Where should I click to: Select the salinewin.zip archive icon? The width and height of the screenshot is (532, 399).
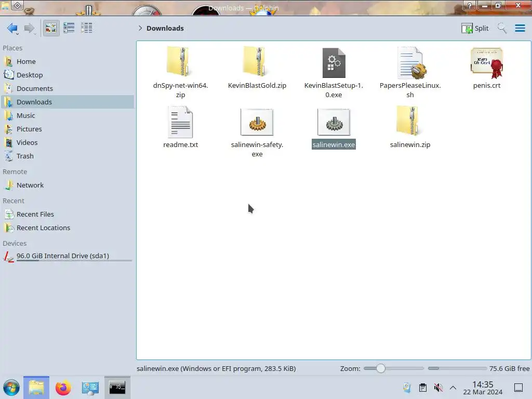pos(408,121)
